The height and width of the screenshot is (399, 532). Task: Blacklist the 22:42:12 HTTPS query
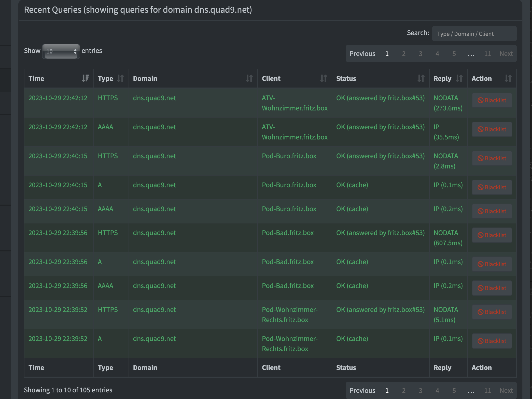pos(492,100)
